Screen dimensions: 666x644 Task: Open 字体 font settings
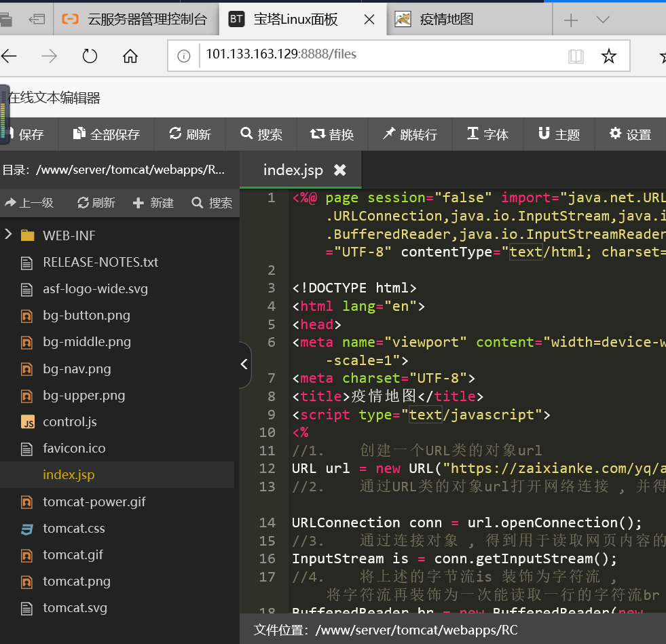pos(487,134)
